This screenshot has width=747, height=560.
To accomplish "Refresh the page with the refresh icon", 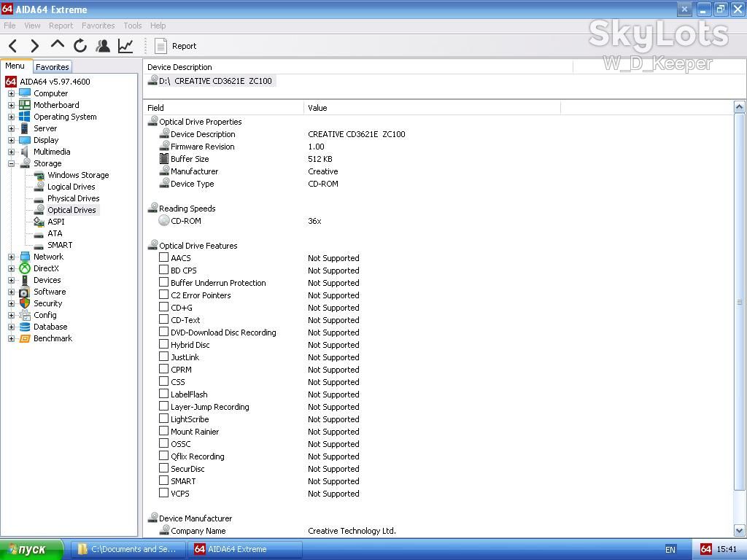I will (x=80, y=46).
